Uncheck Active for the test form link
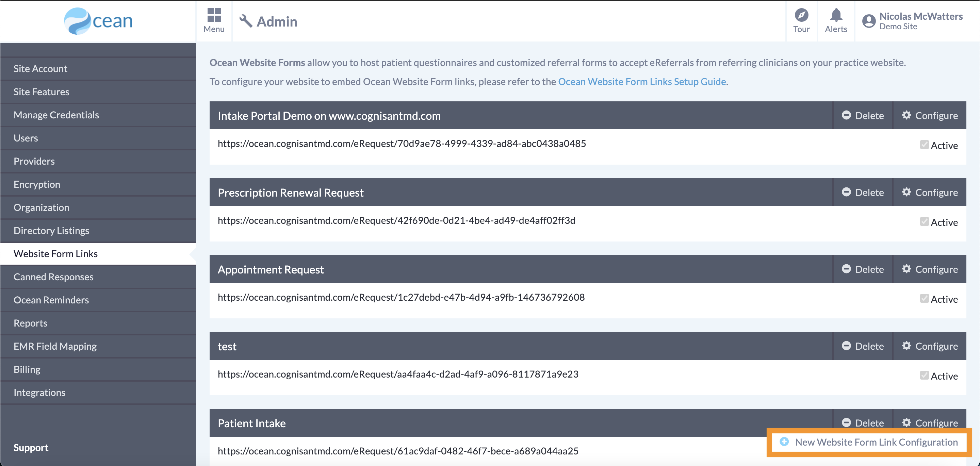Viewport: 980px width, 466px height. click(925, 375)
